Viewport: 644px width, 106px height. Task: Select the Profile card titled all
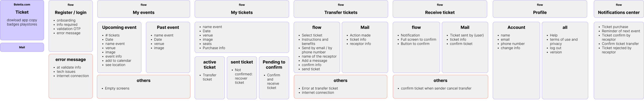pos(565,60)
